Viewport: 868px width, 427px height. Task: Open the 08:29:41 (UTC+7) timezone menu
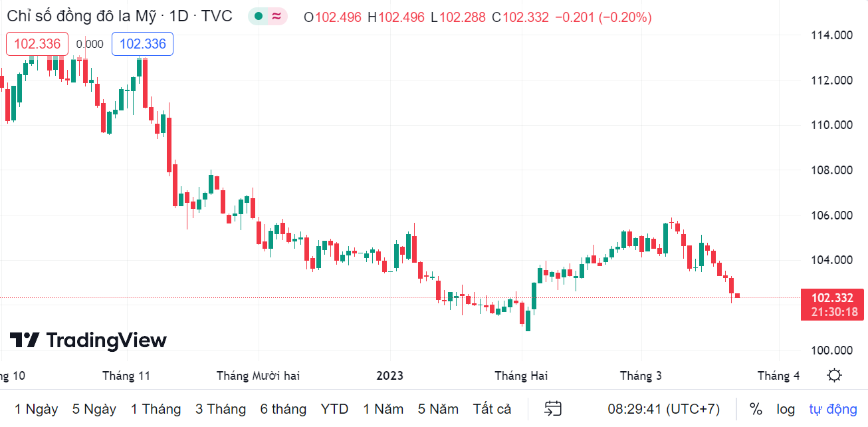[663, 408]
